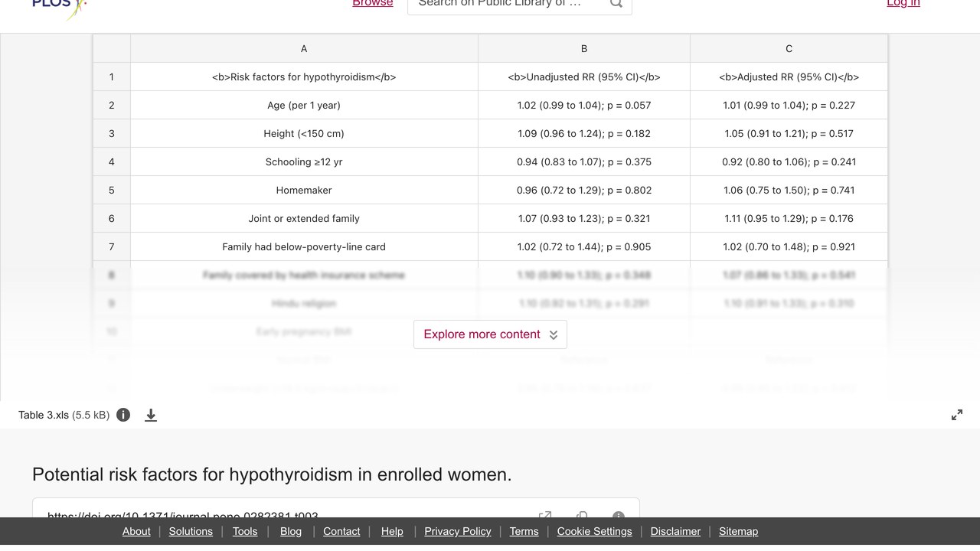Open the Terms footer link

pos(524,531)
